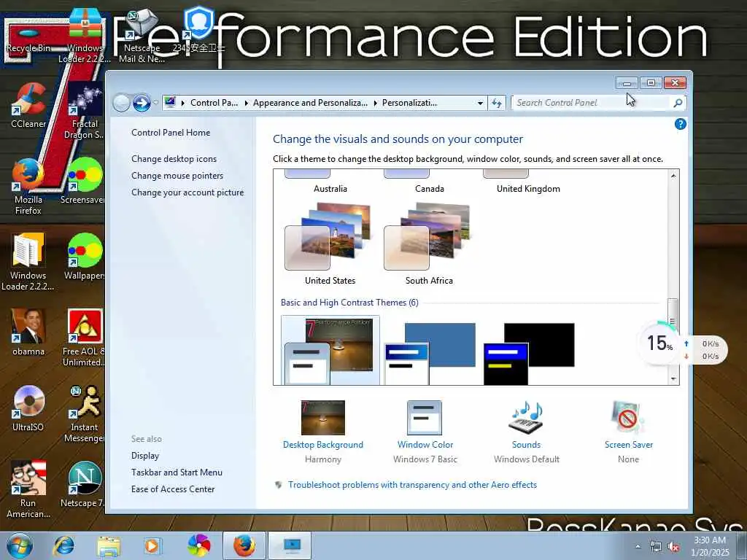747x560 pixels.
Task: Click the Forward navigation arrow
Action: (x=142, y=103)
